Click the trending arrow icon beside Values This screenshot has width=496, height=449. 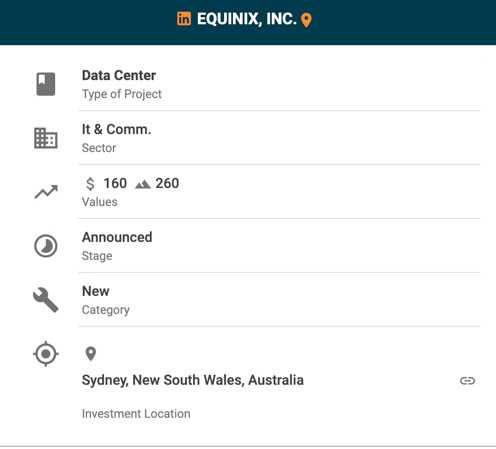[x=46, y=192]
